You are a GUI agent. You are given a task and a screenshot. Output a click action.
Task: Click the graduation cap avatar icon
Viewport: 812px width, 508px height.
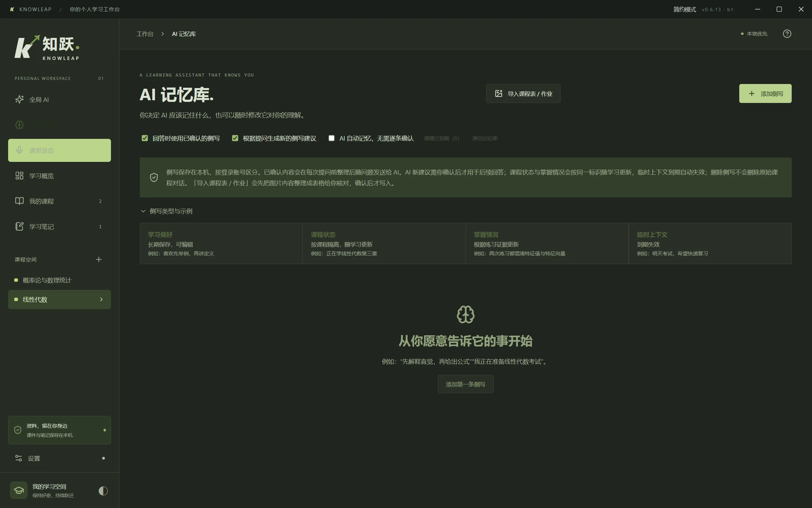(x=19, y=490)
